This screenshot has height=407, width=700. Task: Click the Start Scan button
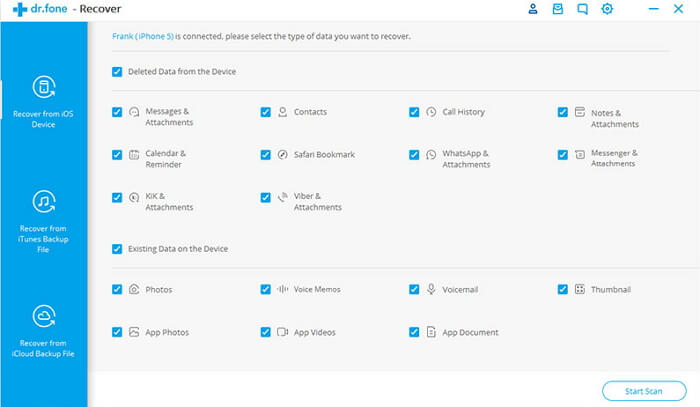(x=644, y=391)
